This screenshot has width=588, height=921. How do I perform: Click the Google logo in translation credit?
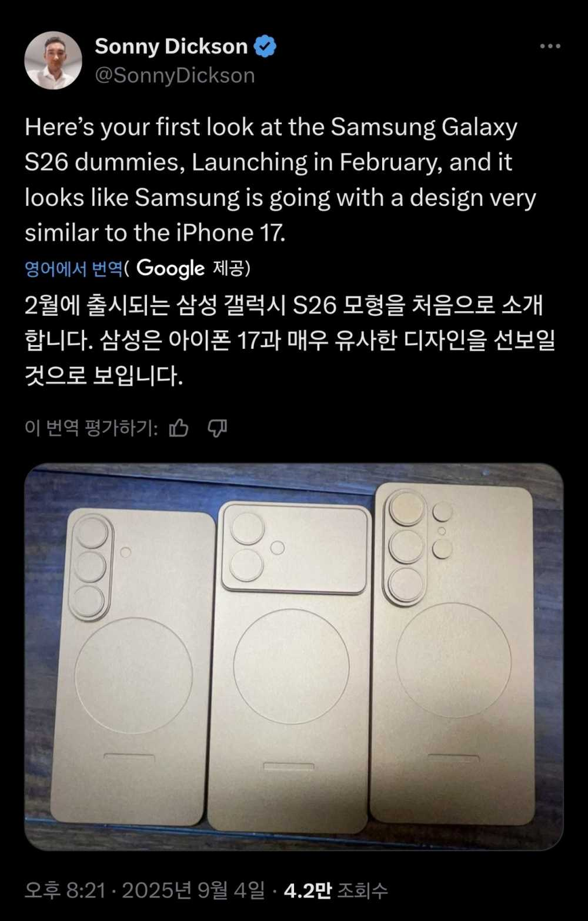coord(171,269)
